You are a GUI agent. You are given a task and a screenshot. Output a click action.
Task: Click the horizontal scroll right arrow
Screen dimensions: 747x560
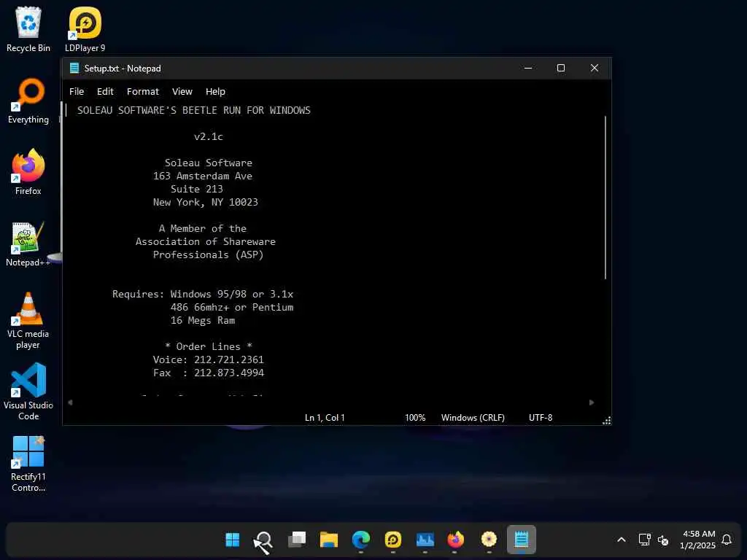click(591, 402)
